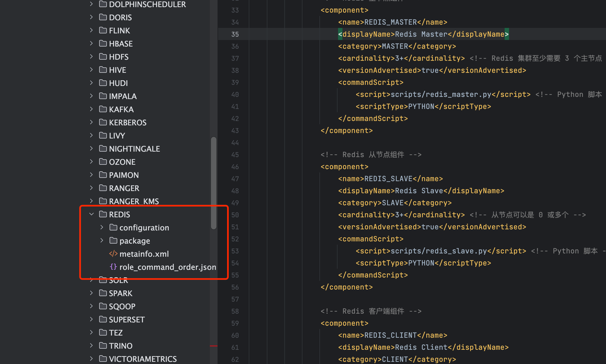Select the REDIS folder icon
This screenshot has height=364, width=606.
103,214
